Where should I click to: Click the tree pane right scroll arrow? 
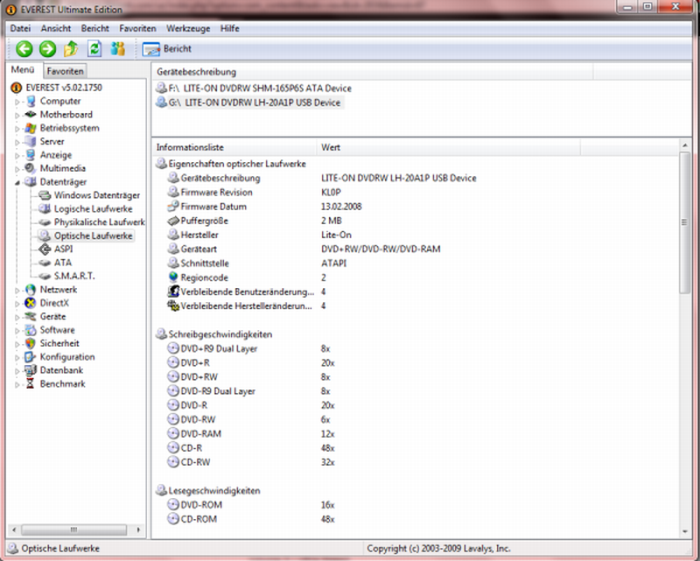coord(138,530)
